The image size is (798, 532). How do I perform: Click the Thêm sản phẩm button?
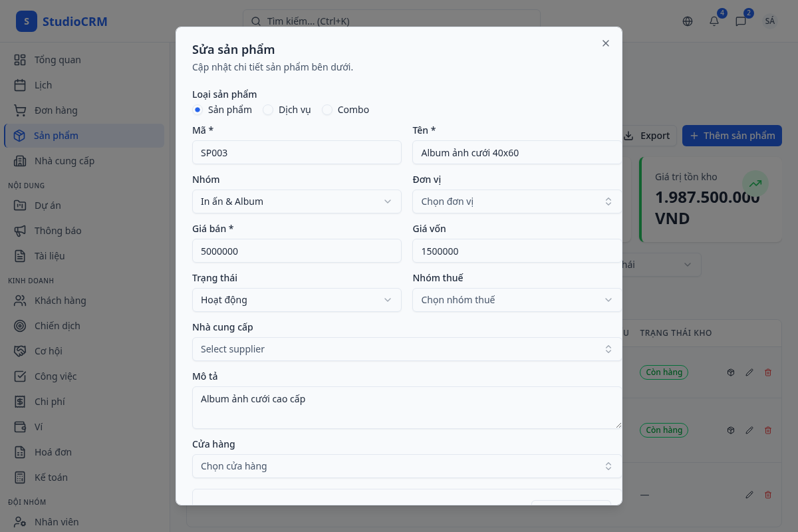click(732, 136)
